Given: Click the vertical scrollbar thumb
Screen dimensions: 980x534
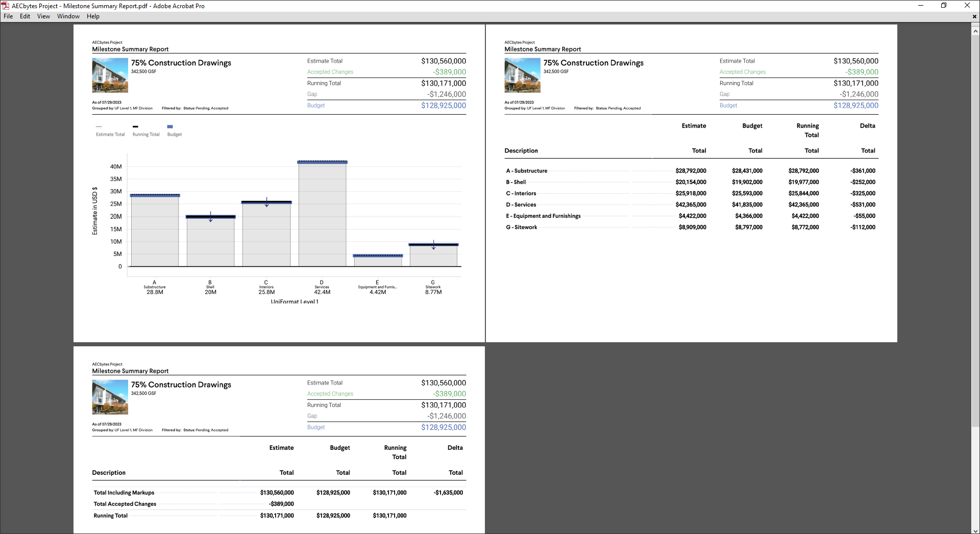Looking at the screenshot, I should (975, 231).
